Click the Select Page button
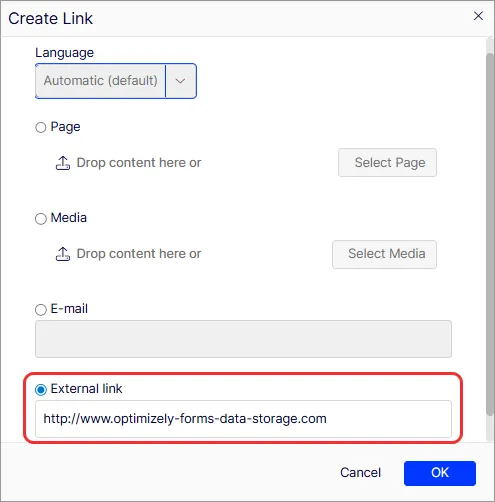Image resolution: width=495 pixels, height=502 pixels. click(x=387, y=163)
